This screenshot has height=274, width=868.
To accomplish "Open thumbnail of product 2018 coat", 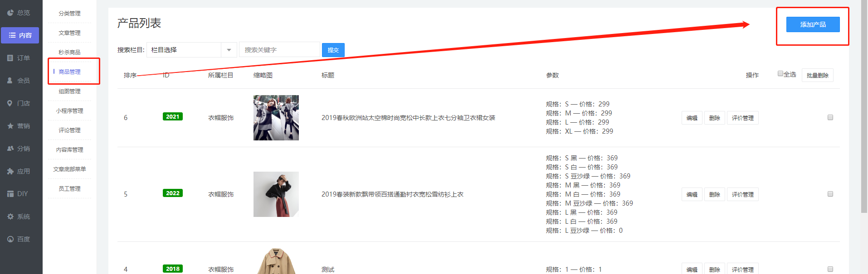I will click(276, 261).
